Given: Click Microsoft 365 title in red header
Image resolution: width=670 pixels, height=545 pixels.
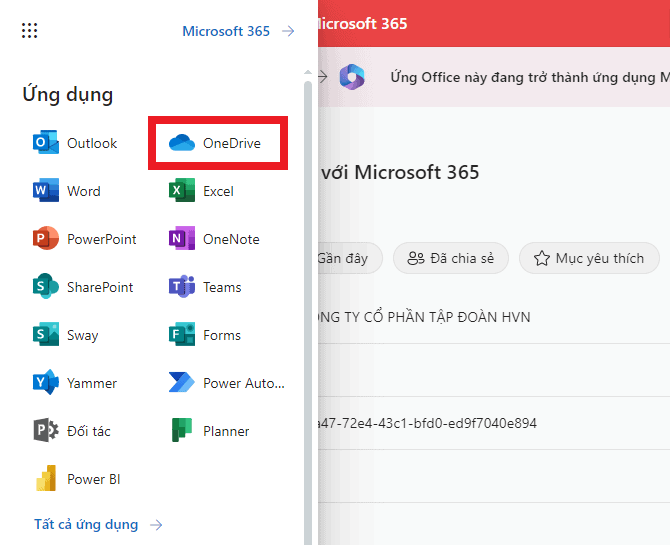Looking at the screenshot, I should coord(362,24).
